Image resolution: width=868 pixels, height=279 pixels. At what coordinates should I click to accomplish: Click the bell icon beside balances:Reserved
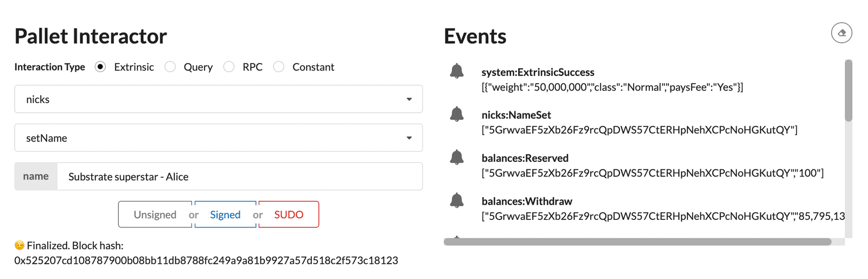(x=457, y=157)
